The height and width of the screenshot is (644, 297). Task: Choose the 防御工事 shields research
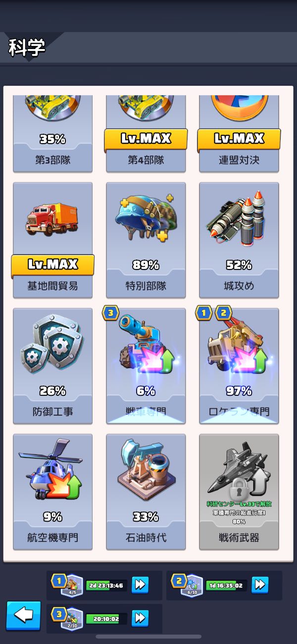(x=53, y=366)
